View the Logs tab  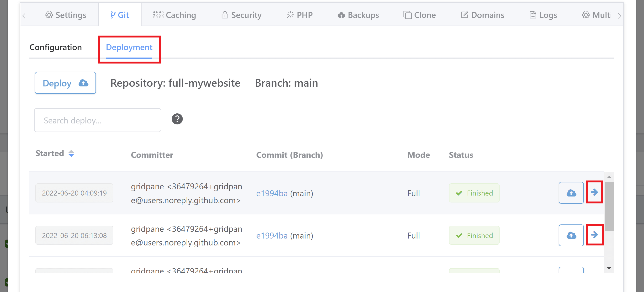pos(543,15)
